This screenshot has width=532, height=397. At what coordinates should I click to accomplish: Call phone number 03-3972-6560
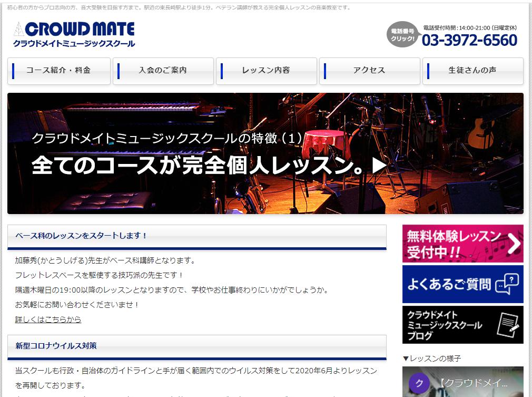pyautogui.click(x=469, y=40)
